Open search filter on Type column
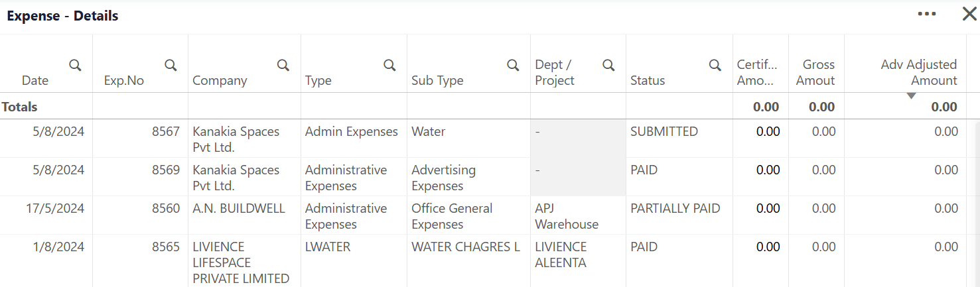 pos(390,65)
